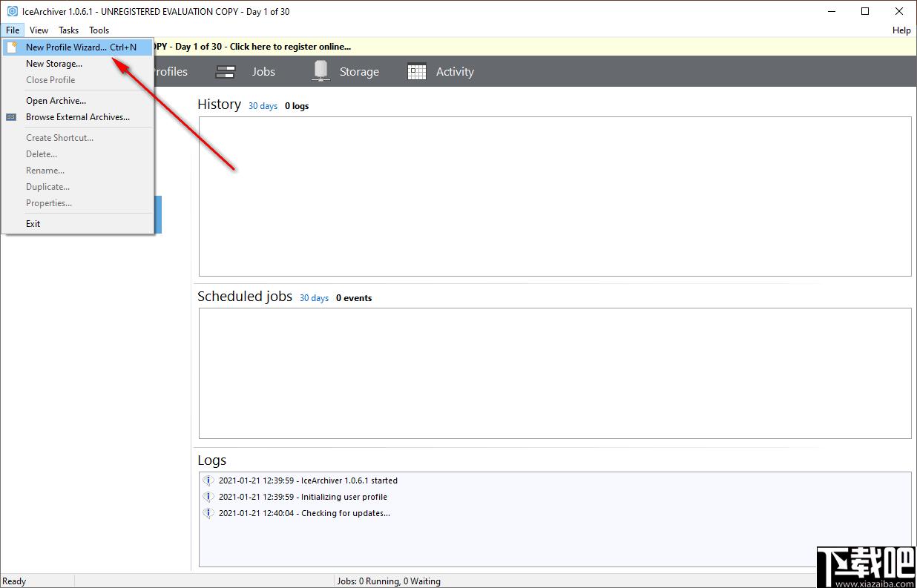
Task: Click the Storage drive icon
Action: coord(321,70)
